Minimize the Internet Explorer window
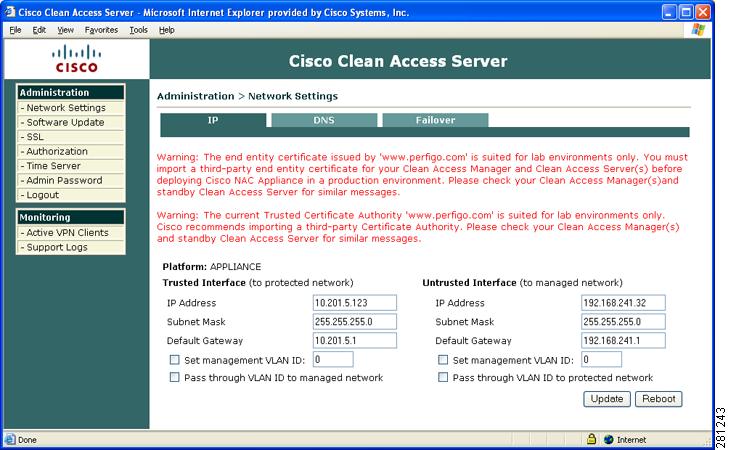 pos(669,12)
